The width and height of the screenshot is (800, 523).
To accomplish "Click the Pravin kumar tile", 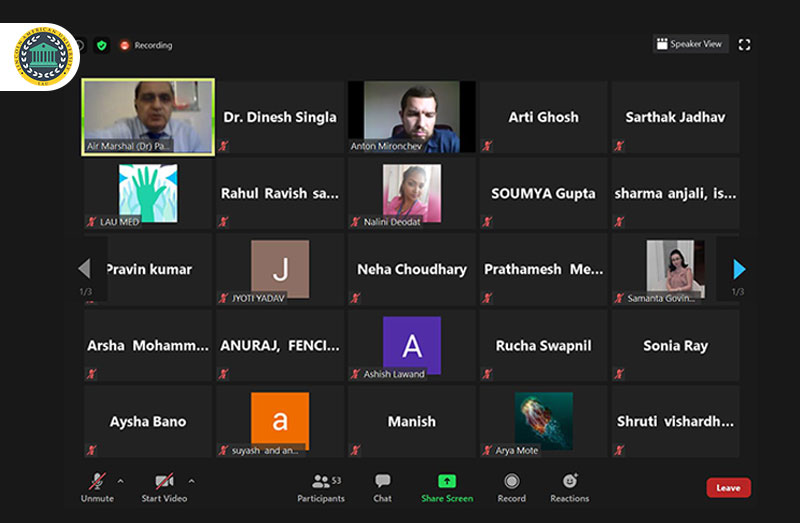I will 148,269.
